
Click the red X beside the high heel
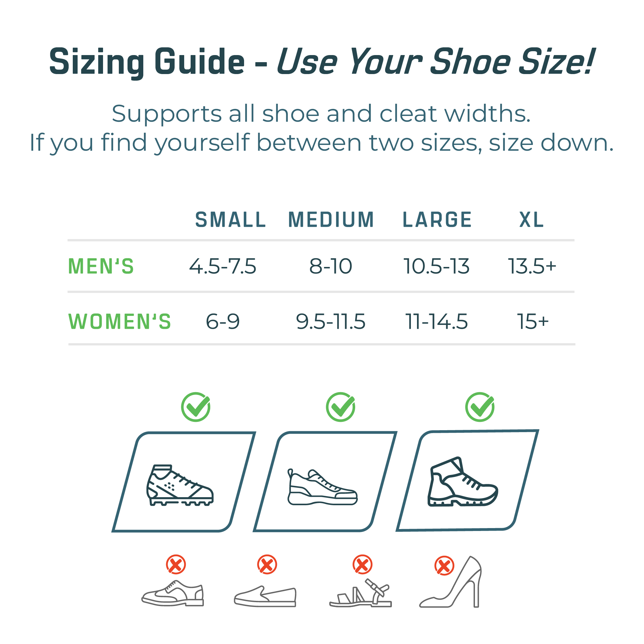(444, 566)
